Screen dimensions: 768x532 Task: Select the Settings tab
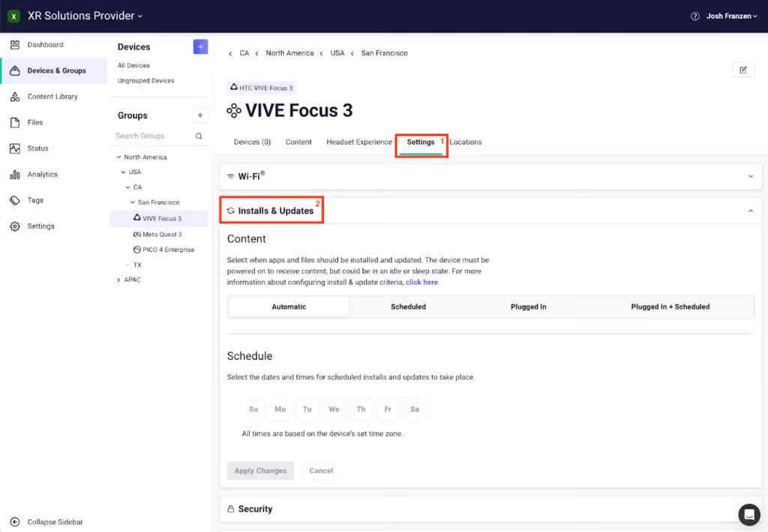[x=421, y=142]
